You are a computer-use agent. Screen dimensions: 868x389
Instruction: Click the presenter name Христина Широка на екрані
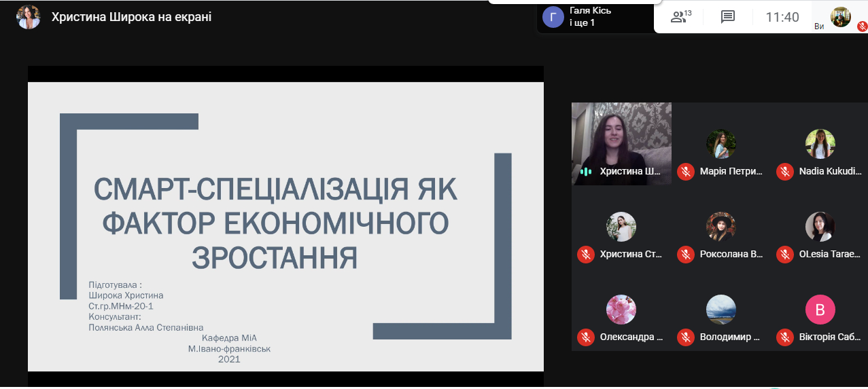tap(131, 17)
